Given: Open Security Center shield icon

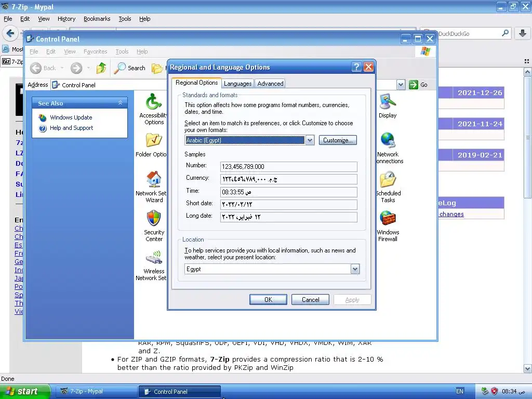Looking at the screenshot, I should coord(154,218).
